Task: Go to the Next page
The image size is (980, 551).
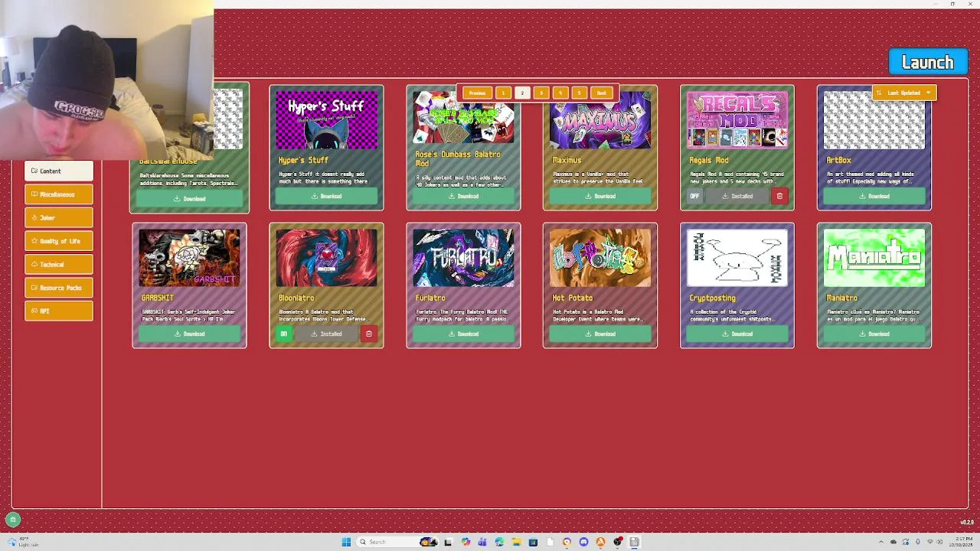Action: click(x=602, y=93)
